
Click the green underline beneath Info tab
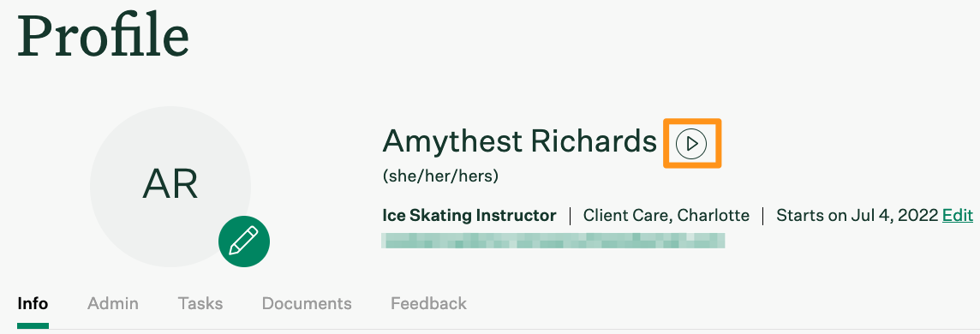pos(33,326)
